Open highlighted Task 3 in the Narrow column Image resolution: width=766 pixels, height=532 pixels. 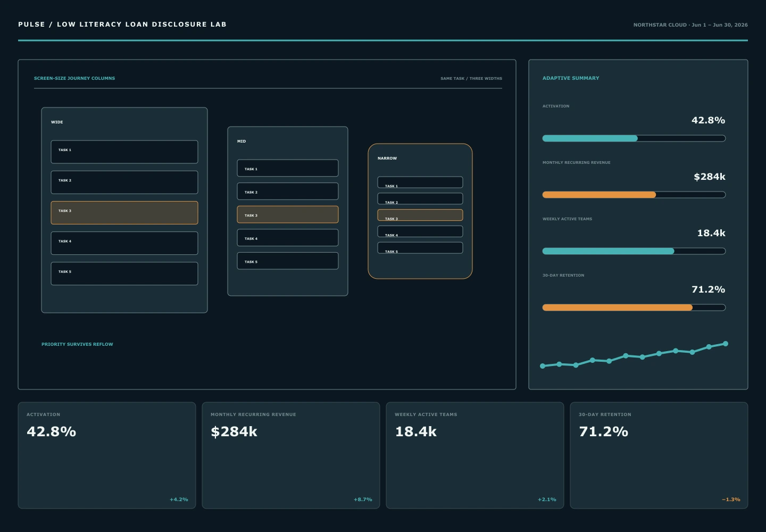[x=420, y=215]
